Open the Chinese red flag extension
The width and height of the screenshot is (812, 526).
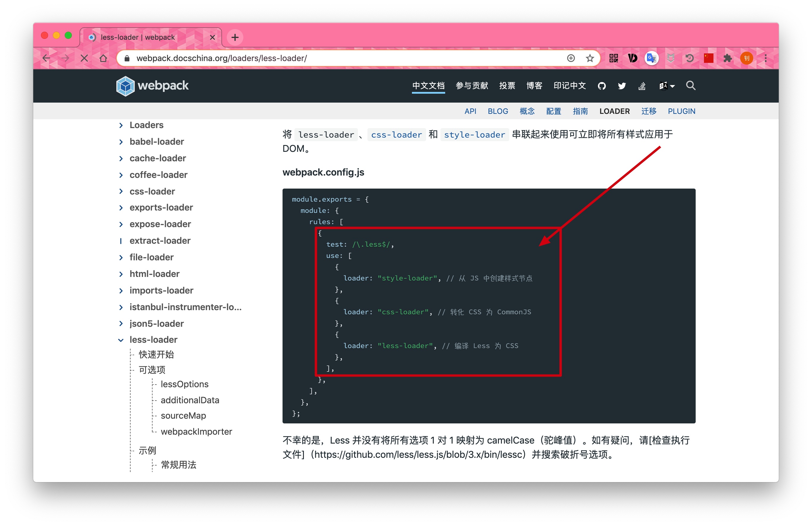pos(709,58)
